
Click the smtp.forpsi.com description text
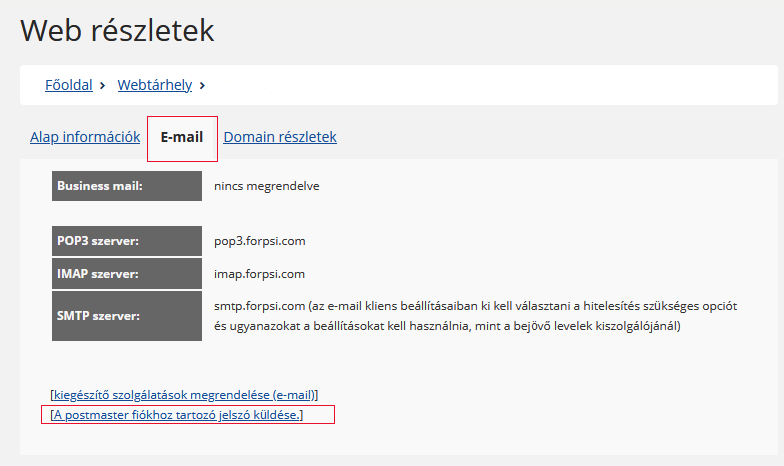pos(476,316)
